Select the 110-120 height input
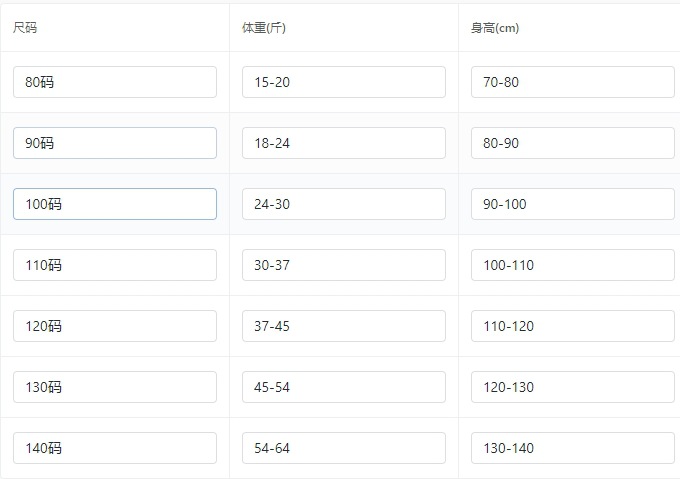680x479 pixels. coord(573,326)
